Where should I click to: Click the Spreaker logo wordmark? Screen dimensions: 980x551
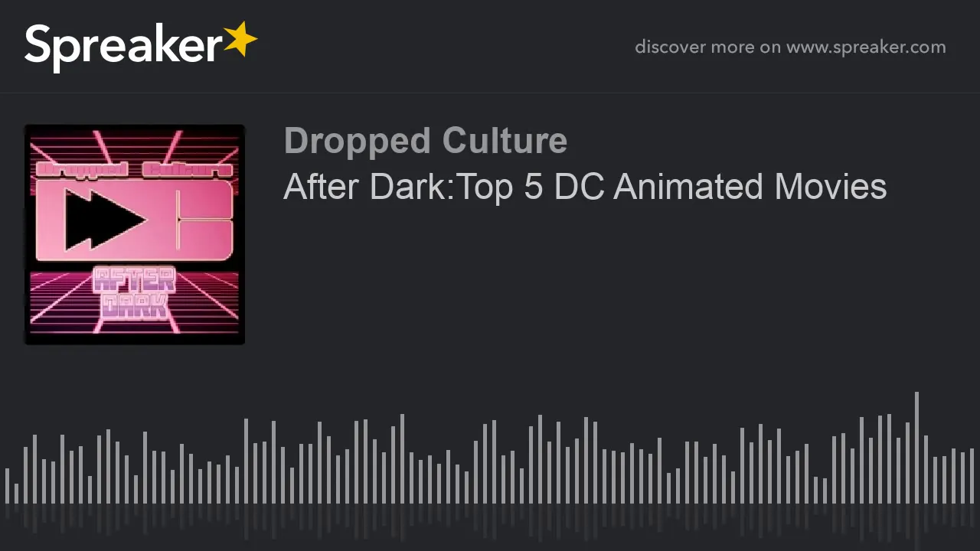coord(123,47)
